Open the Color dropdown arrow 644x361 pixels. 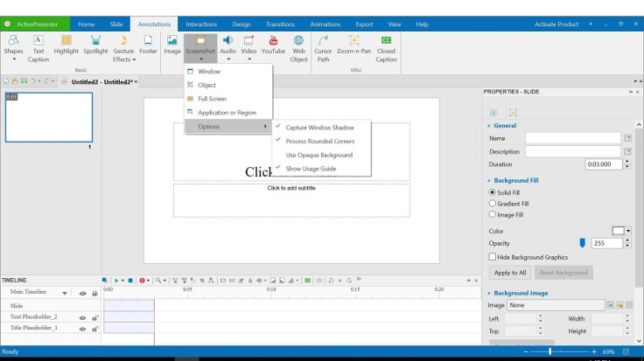(628, 231)
